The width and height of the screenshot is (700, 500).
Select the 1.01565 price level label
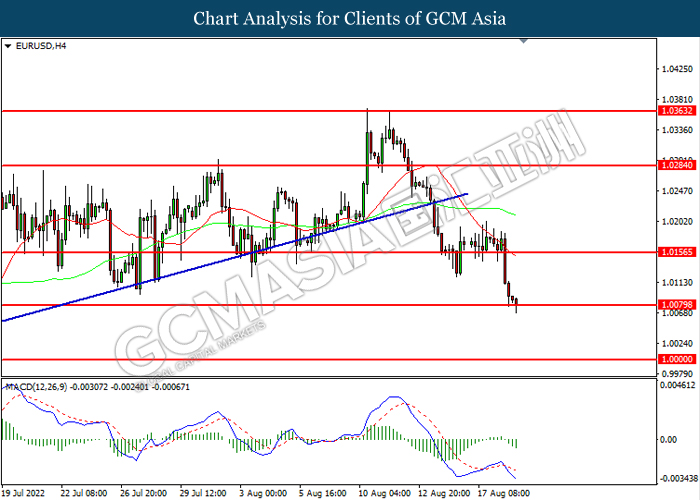click(x=677, y=252)
